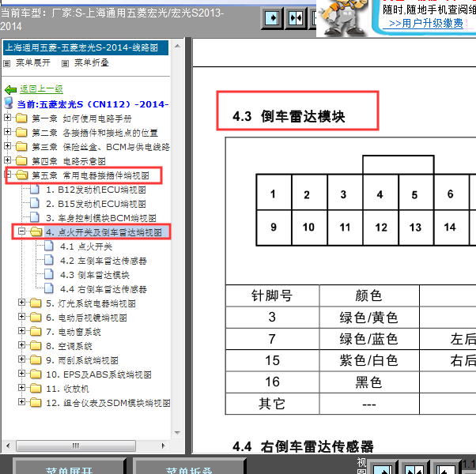476x474 pixels.
Task: Click the top toolbar inward-arrows panel button
Action: click(296, 19)
